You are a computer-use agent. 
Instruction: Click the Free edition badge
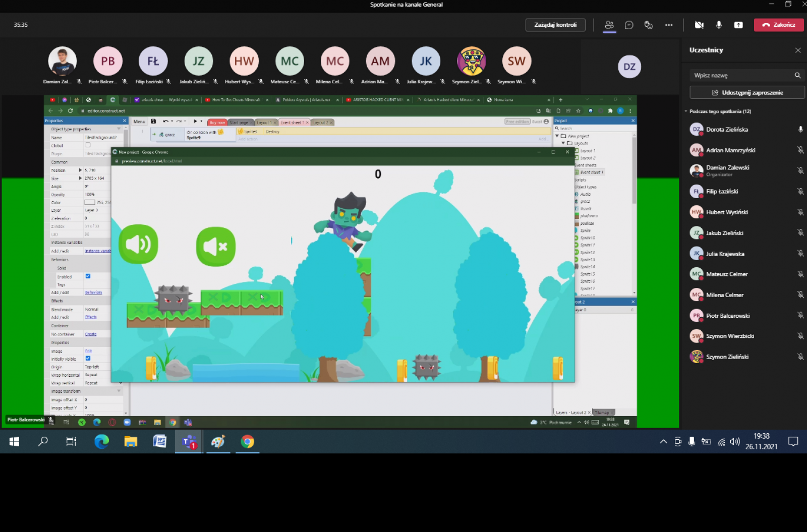click(x=517, y=122)
